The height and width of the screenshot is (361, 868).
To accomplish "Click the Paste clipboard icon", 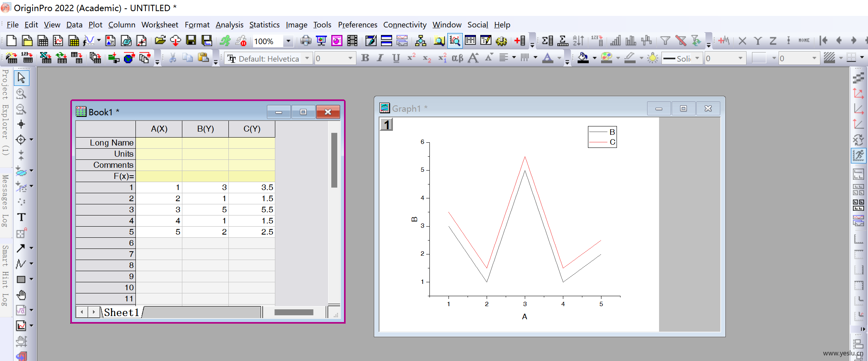I will (x=203, y=58).
